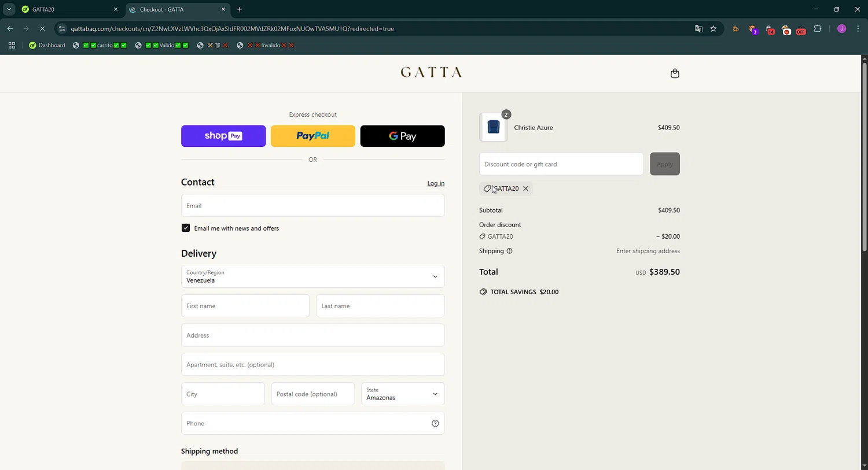This screenshot has height=470, width=868.
Task: Click the Log in link
Action: pyautogui.click(x=436, y=183)
